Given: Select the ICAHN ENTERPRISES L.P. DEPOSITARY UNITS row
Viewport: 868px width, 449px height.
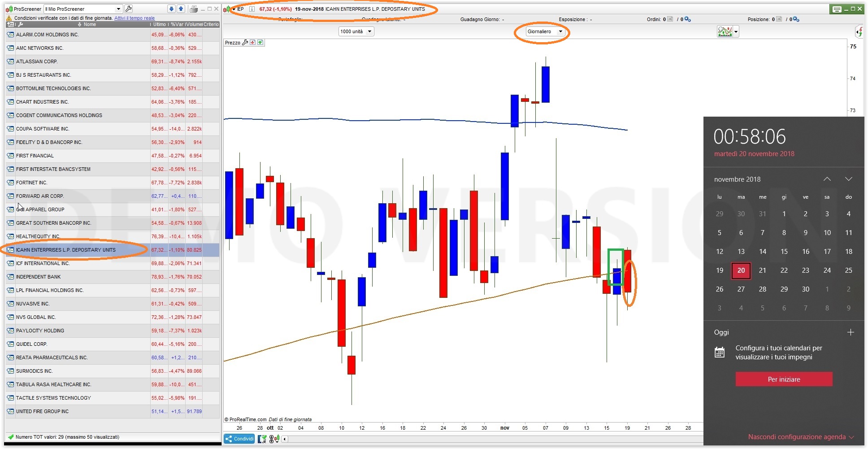Looking at the screenshot, I should 113,250.
